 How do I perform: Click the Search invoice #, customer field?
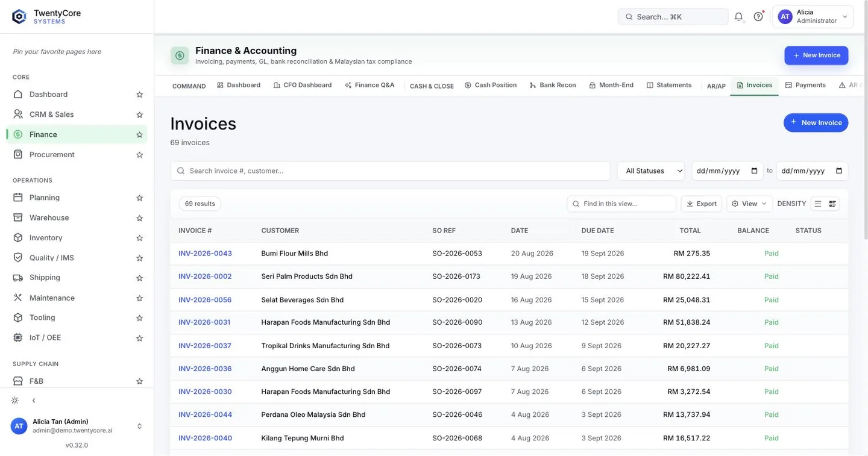click(x=390, y=171)
